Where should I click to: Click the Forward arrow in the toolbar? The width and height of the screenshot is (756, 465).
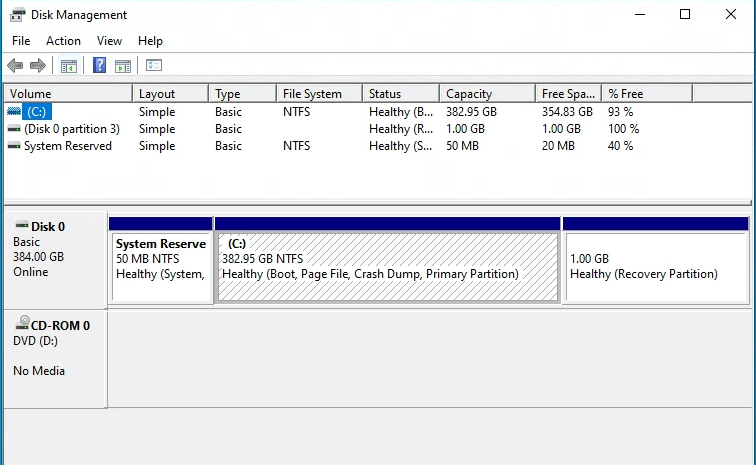pos(38,66)
